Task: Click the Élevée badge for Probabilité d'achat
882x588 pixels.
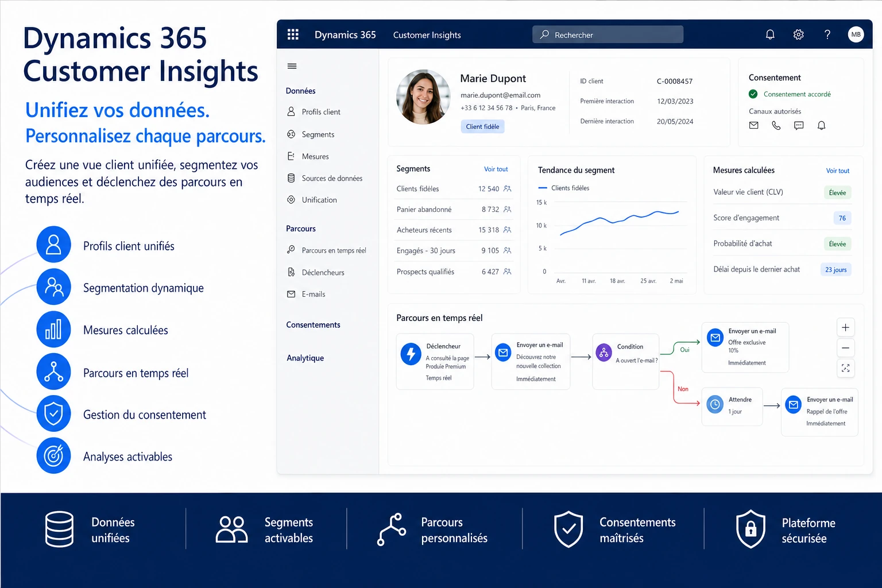Action: pos(837,244)
